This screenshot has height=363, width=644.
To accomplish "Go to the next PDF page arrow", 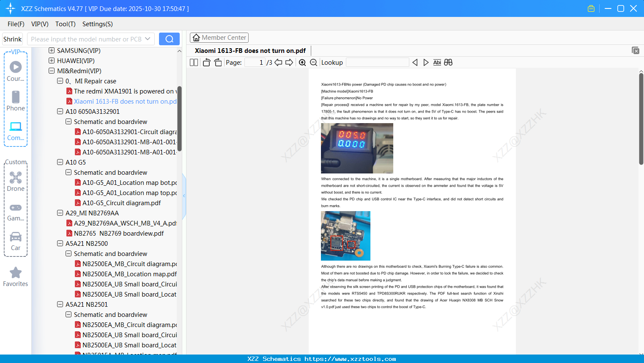I will (289, 63).
